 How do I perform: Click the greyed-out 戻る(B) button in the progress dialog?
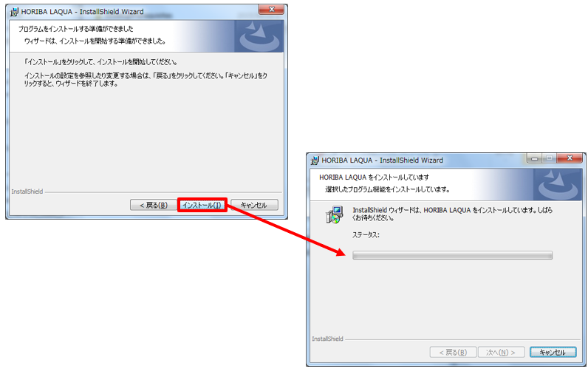pos(453,352)
